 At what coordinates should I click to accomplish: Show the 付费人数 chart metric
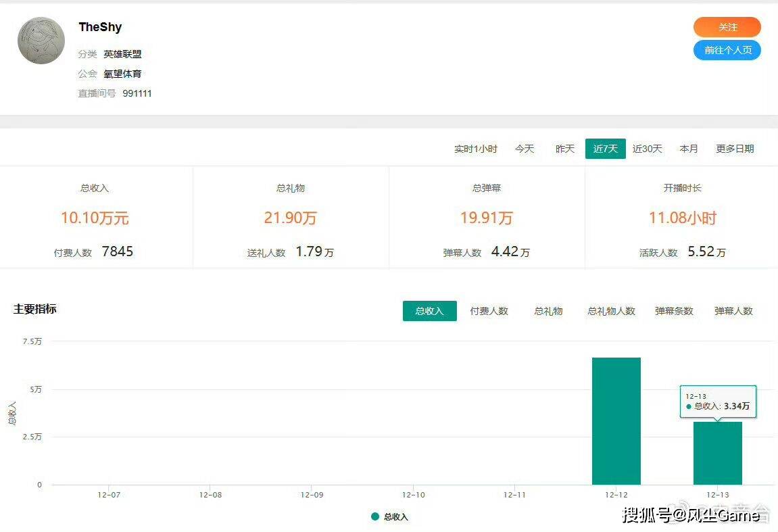(x=489, y=311)
